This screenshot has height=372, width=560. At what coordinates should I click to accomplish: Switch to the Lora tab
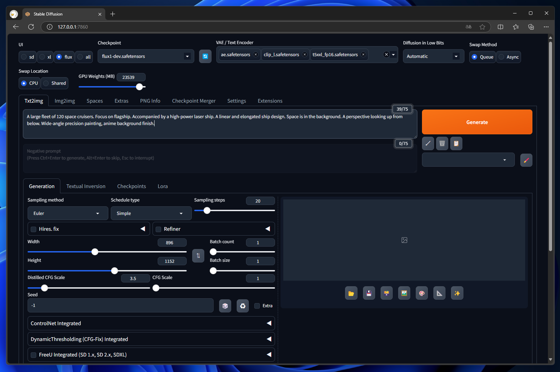[x=162, y=186]
